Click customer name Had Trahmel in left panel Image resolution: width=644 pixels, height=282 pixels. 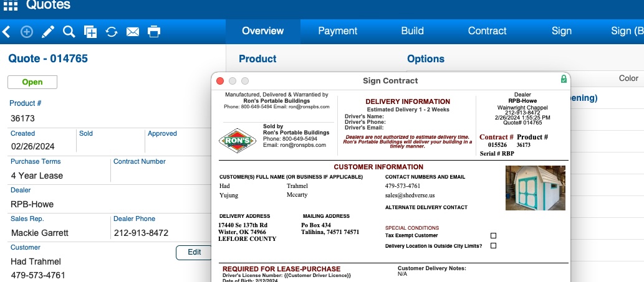pyautogui.click(x=36, y=261)
